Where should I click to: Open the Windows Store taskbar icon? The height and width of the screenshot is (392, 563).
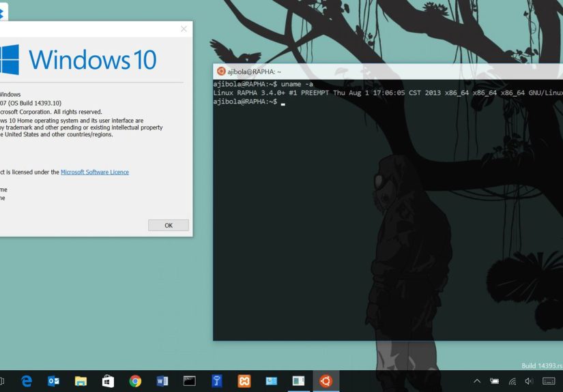click(108, 381)
